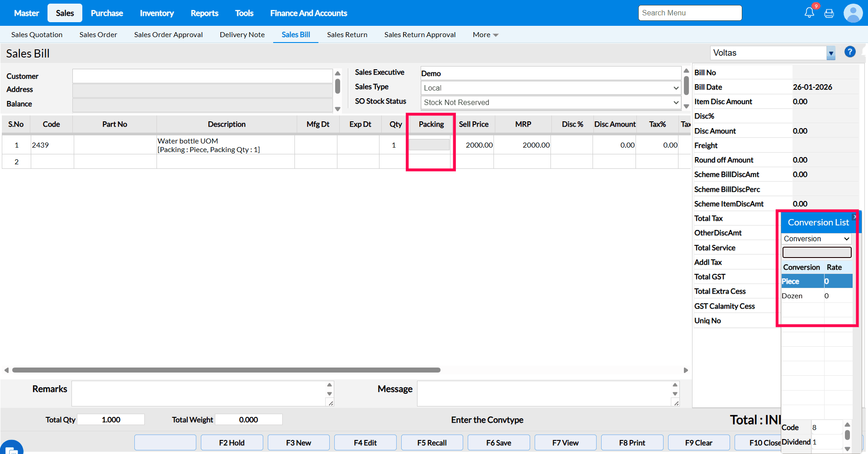Expand the More submenu

click(485, 35)
